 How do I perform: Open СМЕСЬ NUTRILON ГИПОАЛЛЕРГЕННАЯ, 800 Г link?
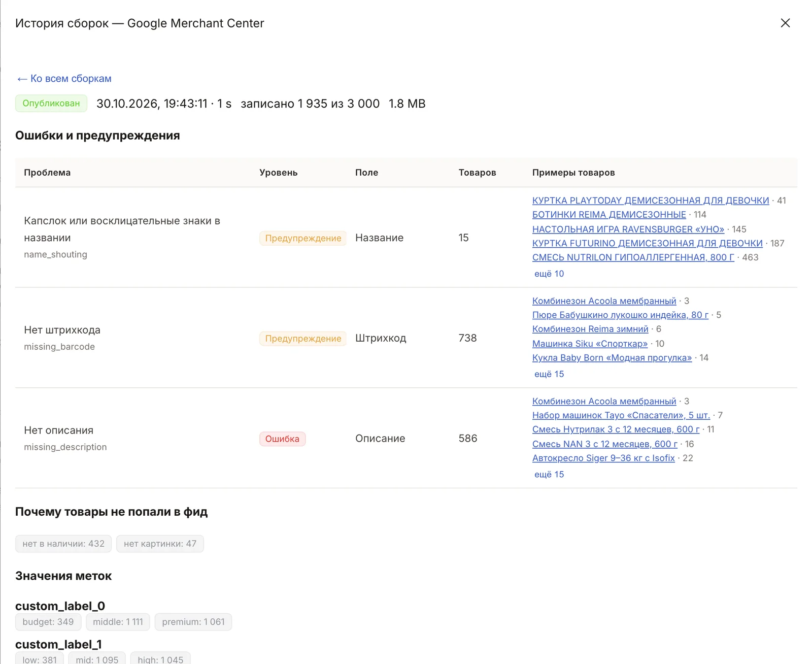pos(633,257)
